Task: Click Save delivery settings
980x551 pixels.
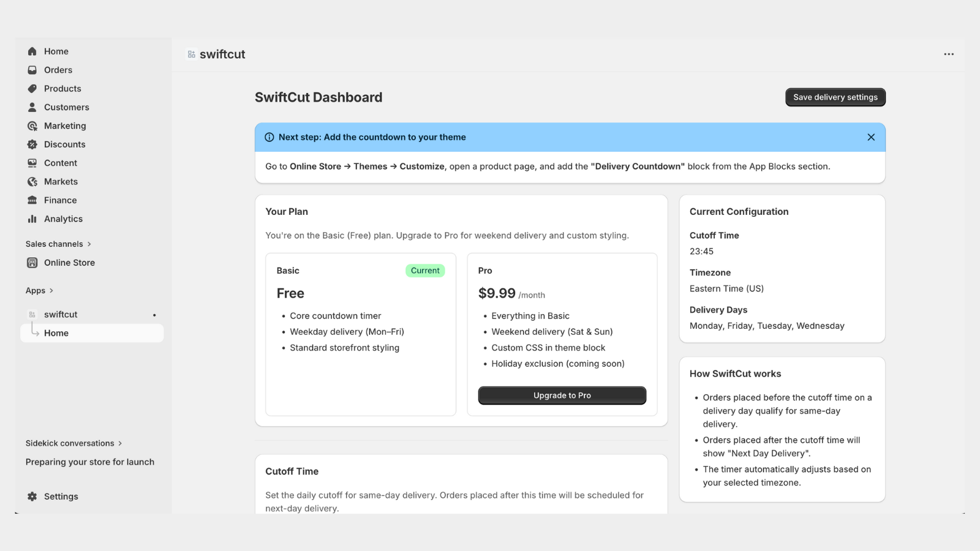Action: [835, 97]
